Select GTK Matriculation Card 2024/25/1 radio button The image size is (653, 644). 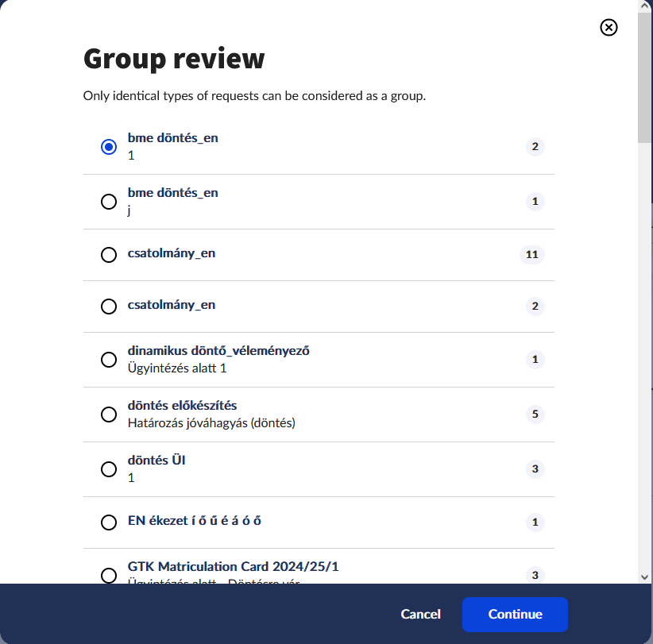[x=109, y=575]
